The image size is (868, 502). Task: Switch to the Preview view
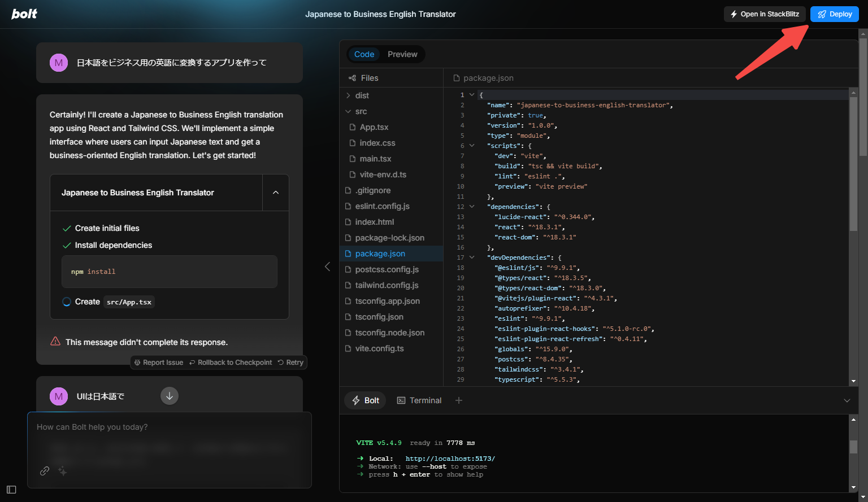402,54
